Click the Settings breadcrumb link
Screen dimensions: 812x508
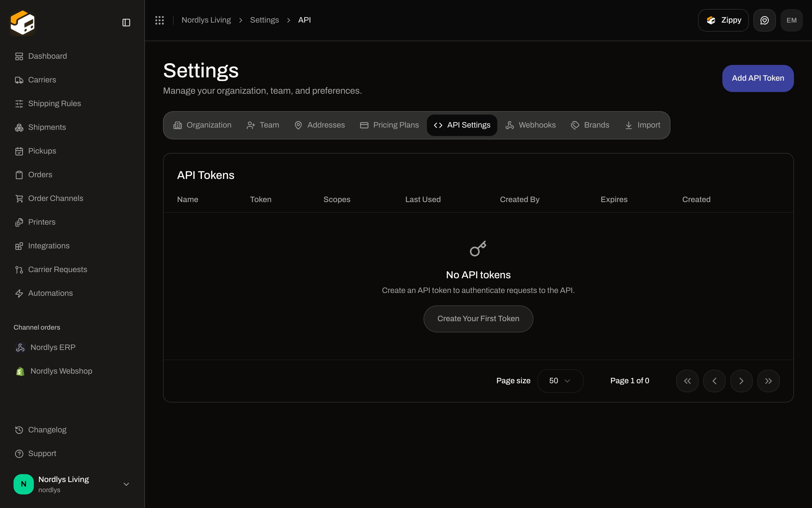pos(264,20)
